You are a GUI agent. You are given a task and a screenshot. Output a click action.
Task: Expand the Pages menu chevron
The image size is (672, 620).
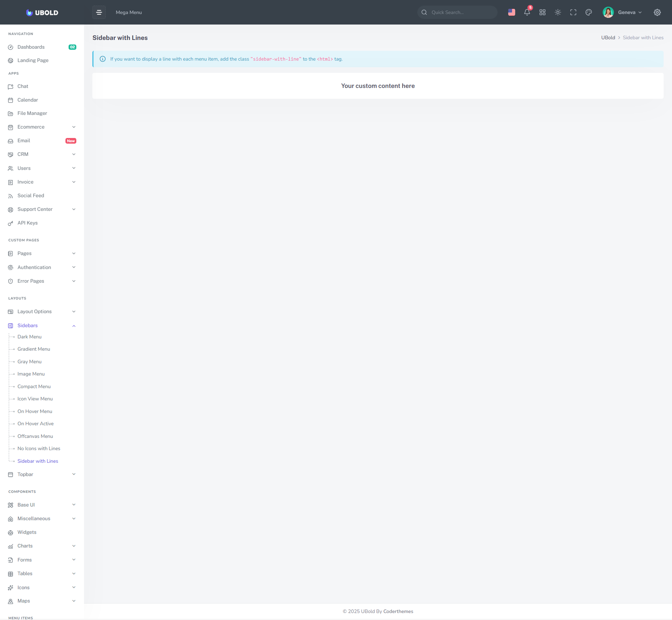(x=74, y=254)
